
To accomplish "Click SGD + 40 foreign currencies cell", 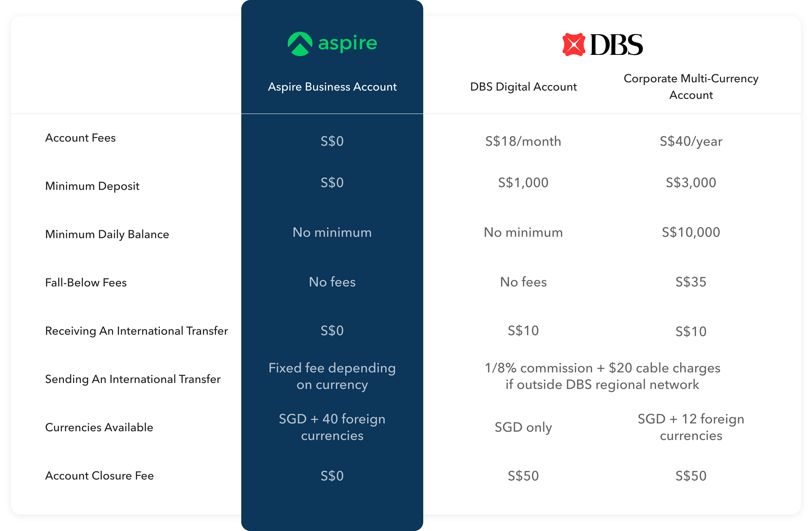I will (332, 427).
